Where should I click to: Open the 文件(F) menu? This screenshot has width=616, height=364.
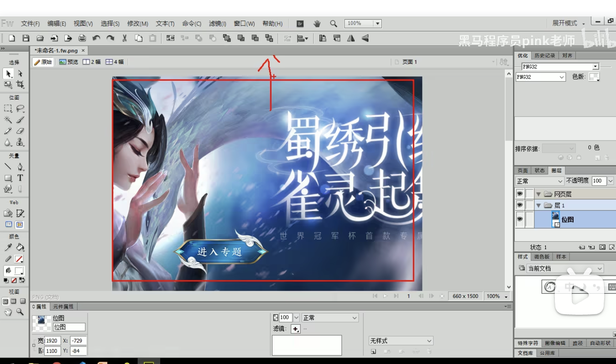pos(31,24)
